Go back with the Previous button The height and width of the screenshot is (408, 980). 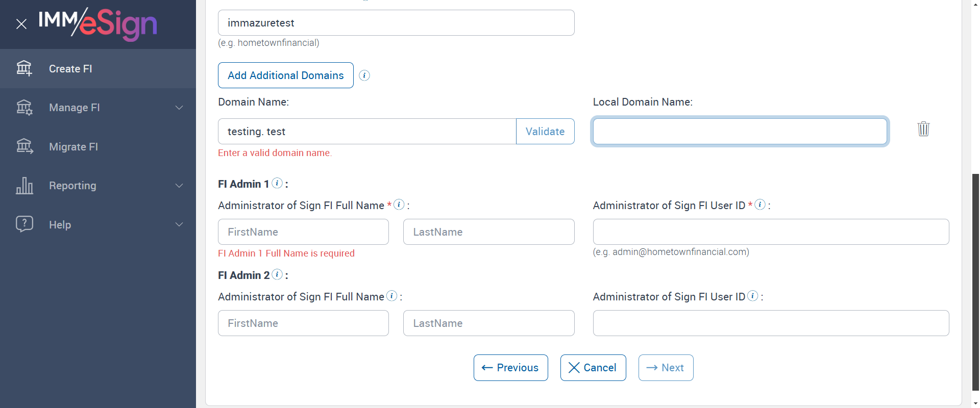pyautogui.click(x=510, y=368)
